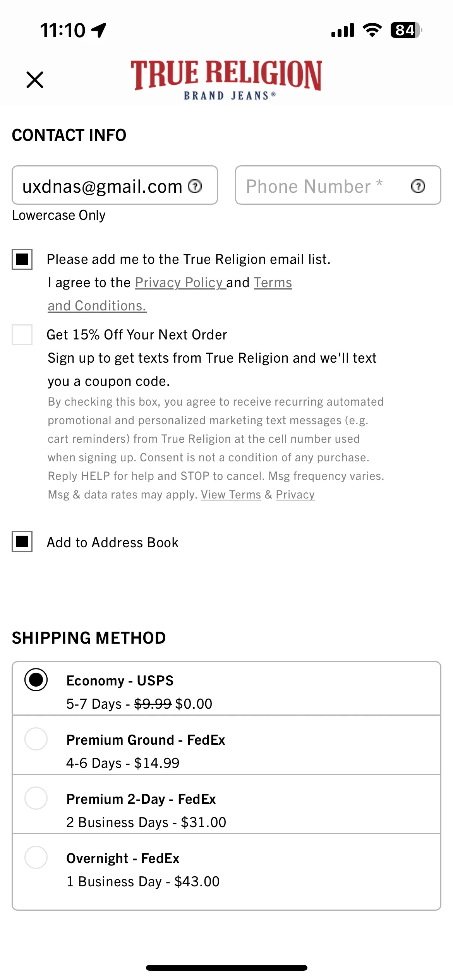
Task: Tap the True Religion Brand Jeans logo
Action: coord(226,80)
